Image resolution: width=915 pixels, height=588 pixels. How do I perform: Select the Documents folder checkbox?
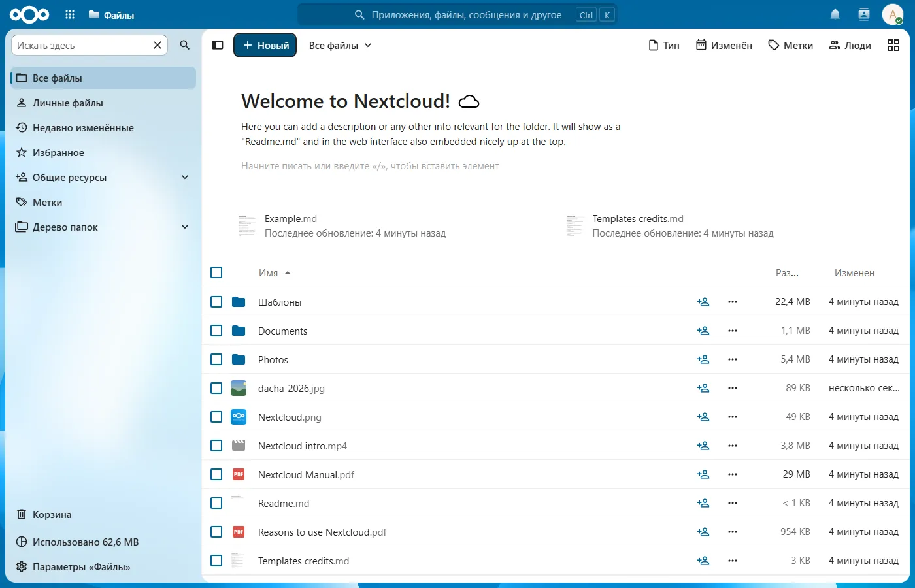coord(216,331)
